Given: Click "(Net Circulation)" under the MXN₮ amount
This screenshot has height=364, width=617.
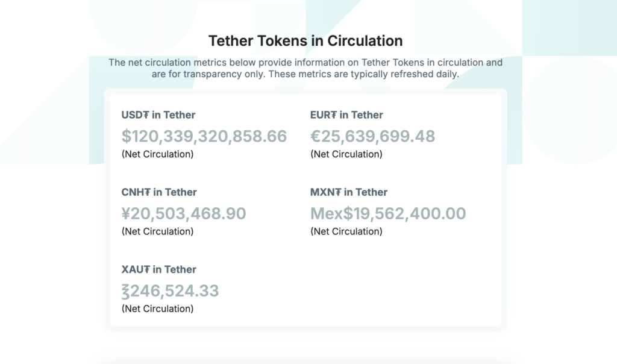Looking at the screenshot, I should pyautogui.click(x=346, y=231).
